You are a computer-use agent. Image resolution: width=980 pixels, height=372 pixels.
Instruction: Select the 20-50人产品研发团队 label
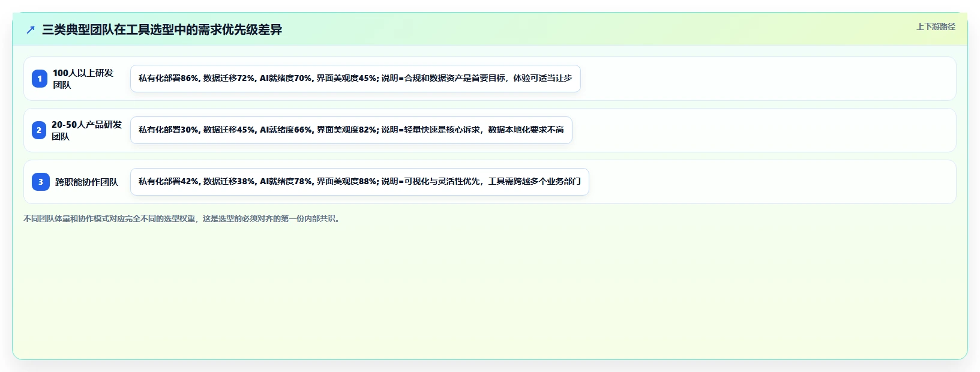(x=86, y=130)
